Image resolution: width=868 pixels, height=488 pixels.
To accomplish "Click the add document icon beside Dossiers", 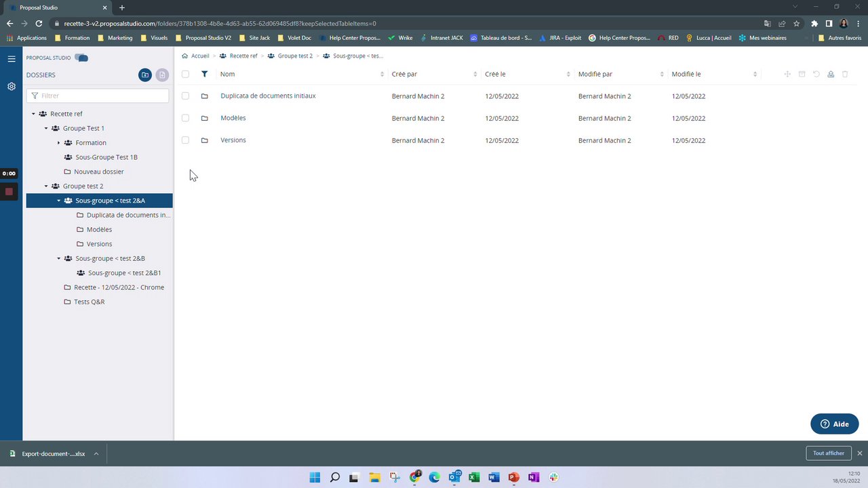I will 162,75.
